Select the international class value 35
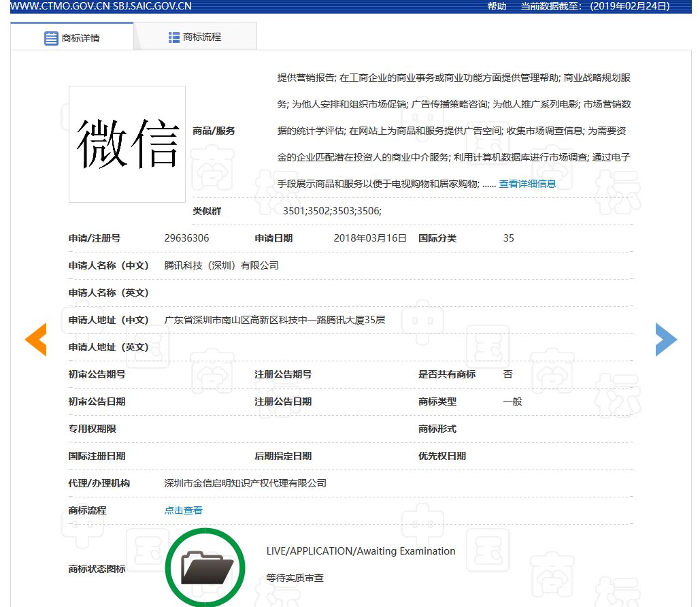 pos(508,238)
